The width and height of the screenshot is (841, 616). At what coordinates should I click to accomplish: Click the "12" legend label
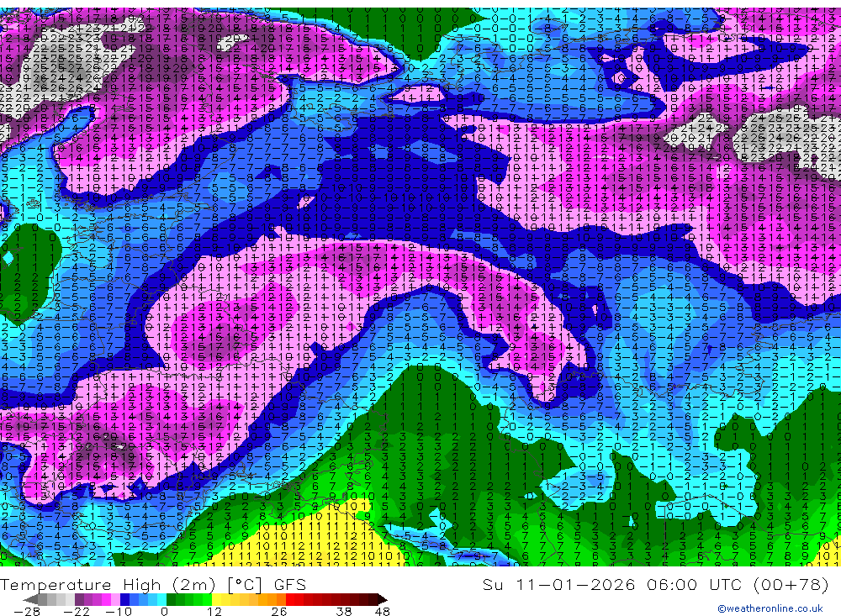tap(214, 611)
